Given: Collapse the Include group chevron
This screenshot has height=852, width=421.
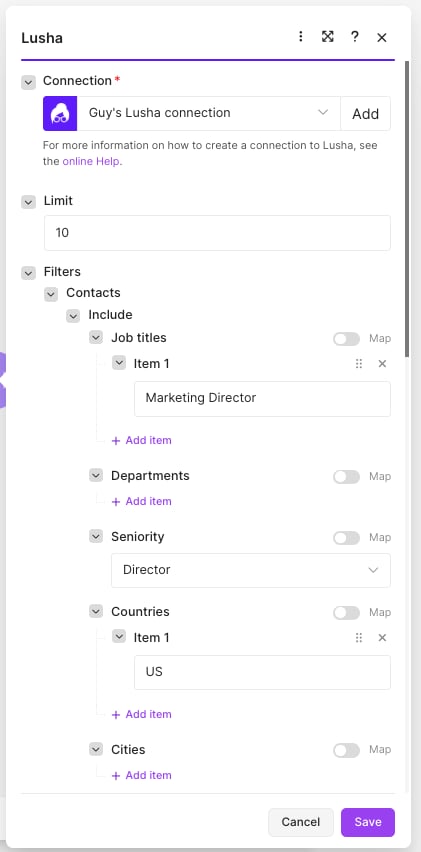Looking at the screenshot, I should pyautogui.click(x=73, y=316).
